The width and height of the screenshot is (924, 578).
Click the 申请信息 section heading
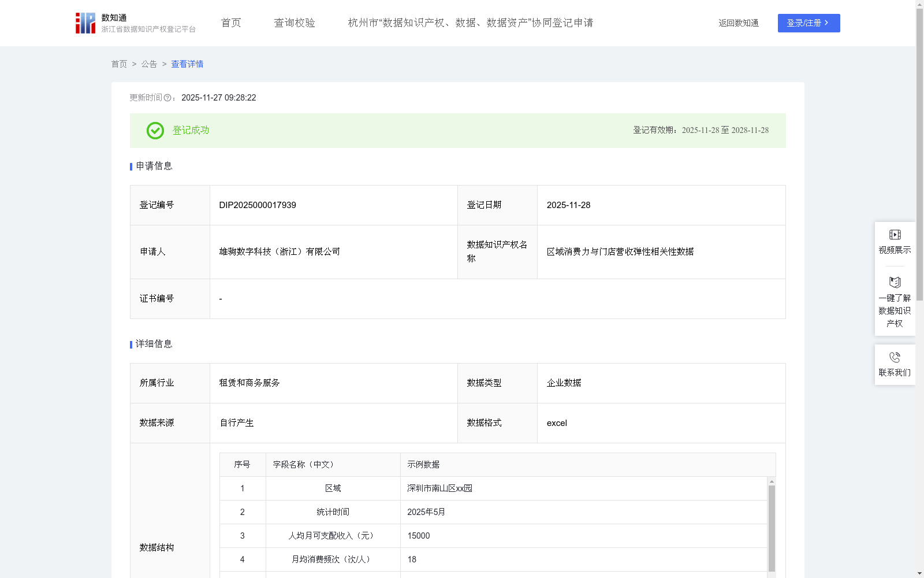154,166
